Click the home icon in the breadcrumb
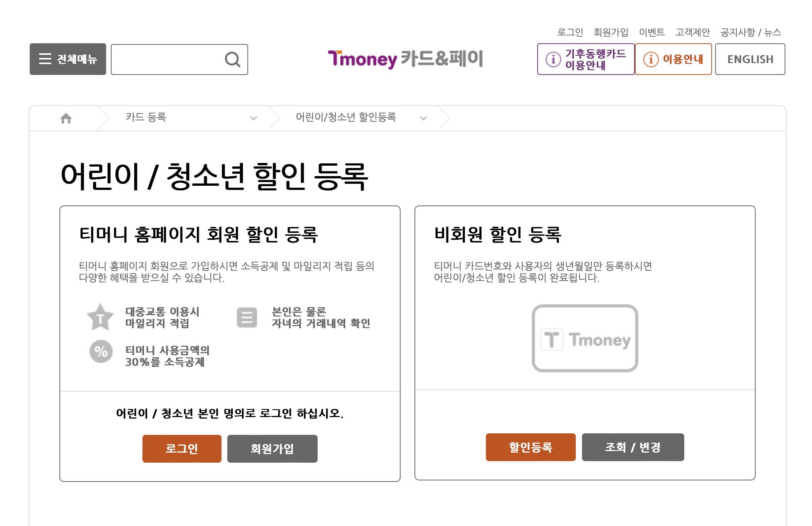Viewport: 812px width, 526px height. [x=66, y=118]
